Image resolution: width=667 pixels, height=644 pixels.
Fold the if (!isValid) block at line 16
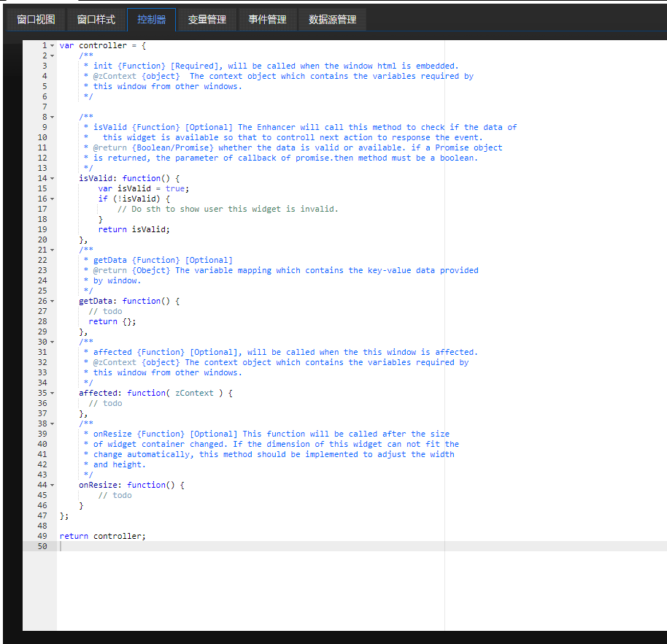(x=53, y=199)
